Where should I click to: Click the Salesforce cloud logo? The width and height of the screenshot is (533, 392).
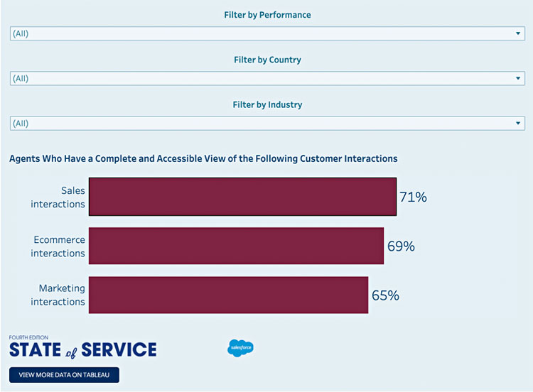pyautogui.click(x=241, y=348)
